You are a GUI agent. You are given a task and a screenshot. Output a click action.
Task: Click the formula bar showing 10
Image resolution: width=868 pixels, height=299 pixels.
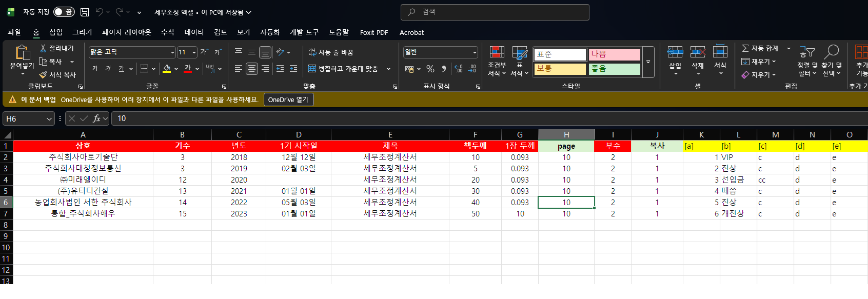tap(489, 118)
